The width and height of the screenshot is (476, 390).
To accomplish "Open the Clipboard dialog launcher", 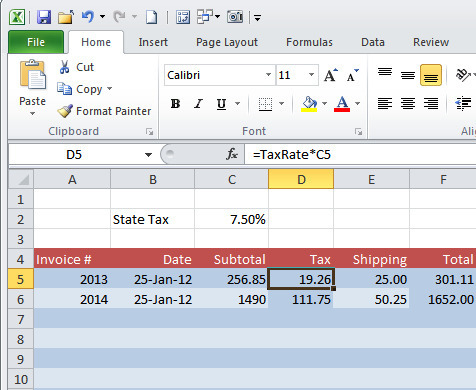I will 150,132.
